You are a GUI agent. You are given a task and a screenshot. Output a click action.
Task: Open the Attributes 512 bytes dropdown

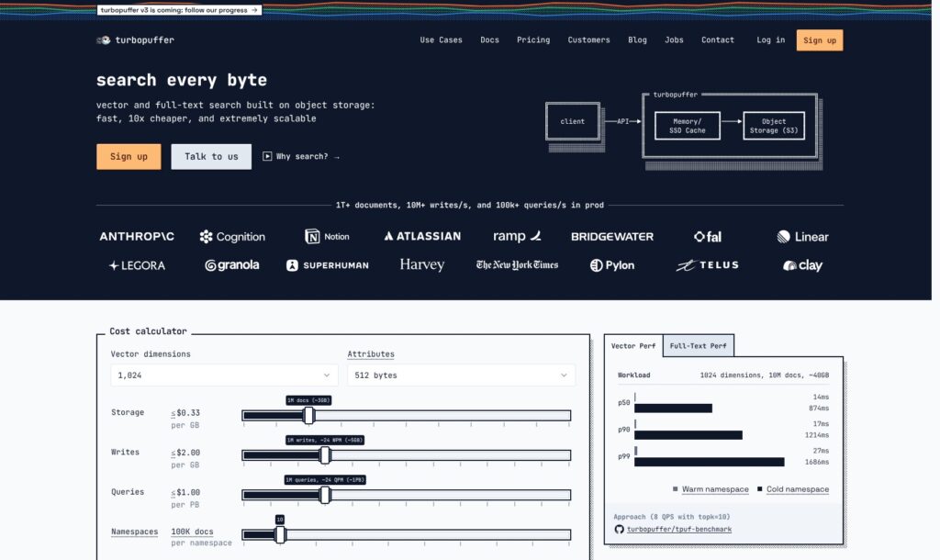point(461,375)
